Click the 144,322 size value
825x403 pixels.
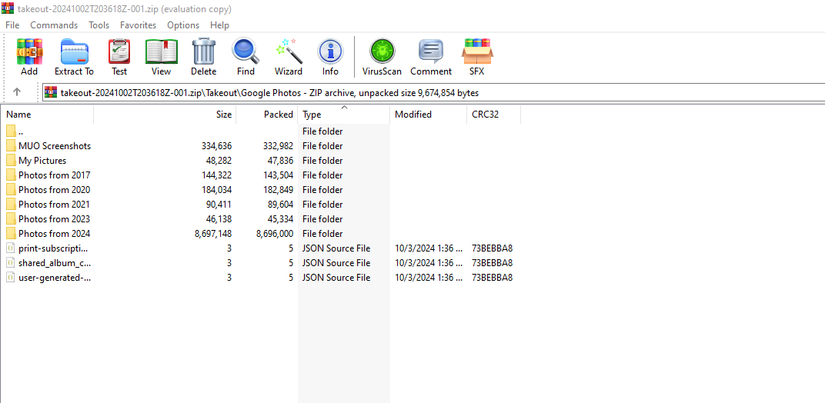(216, 175)
